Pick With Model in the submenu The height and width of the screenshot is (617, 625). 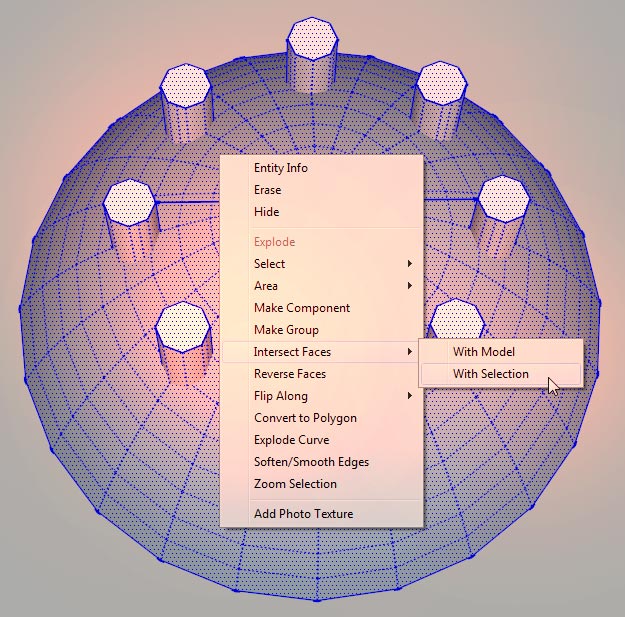click(x=501, y=352)
